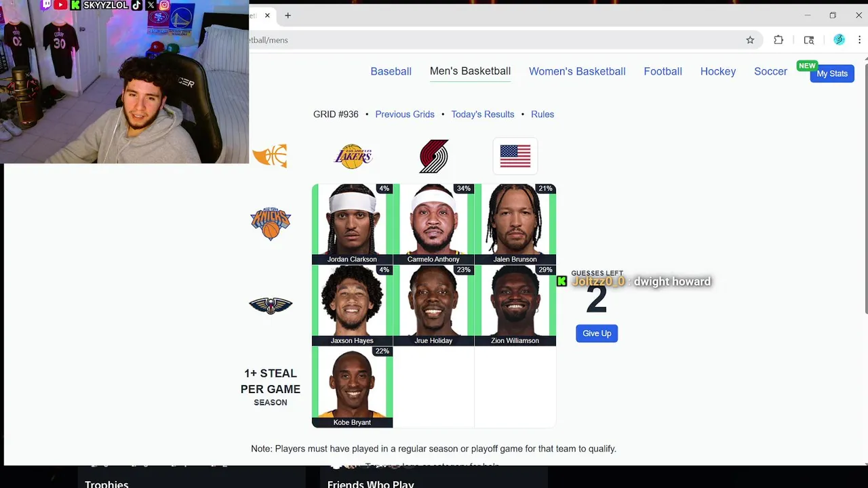868x488 pixels.
Task: Switch to the Hockey tab
Action: point(718,71)
